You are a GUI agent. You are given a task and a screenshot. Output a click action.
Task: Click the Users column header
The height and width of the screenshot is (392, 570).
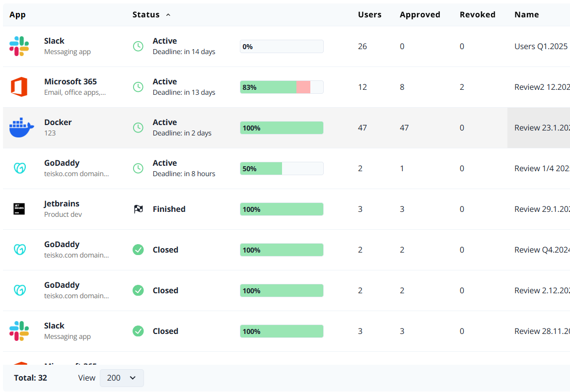(369, 14)
